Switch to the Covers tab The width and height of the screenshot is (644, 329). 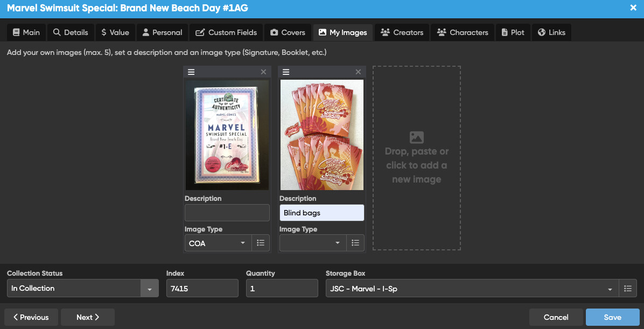click(x=288, y=32)
